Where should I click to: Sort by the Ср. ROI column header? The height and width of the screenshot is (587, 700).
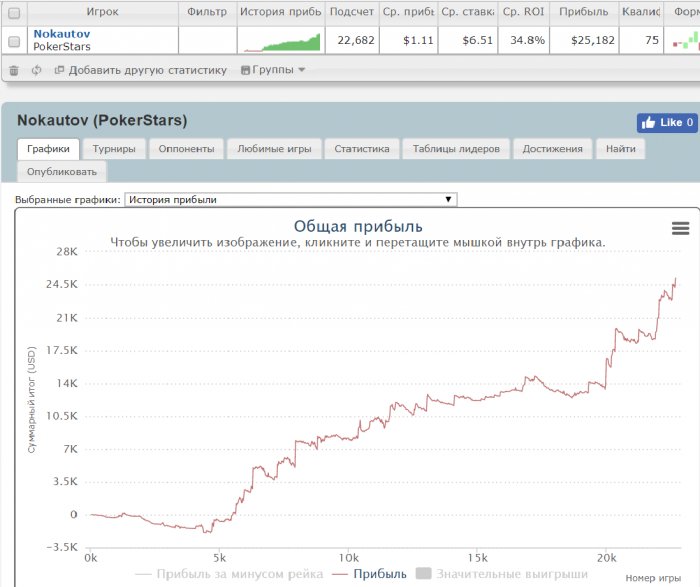tap(523, 12)
